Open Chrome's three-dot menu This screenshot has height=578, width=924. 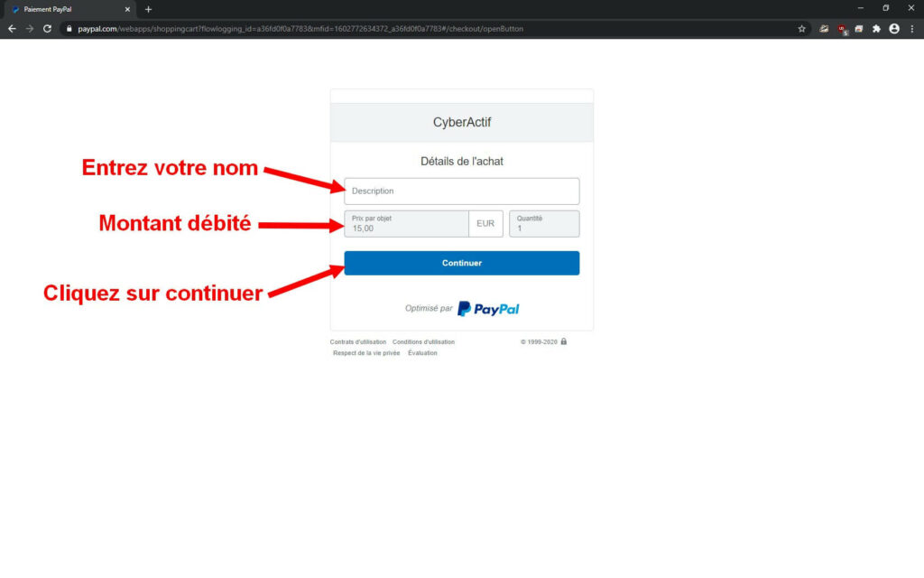point(911,28)
